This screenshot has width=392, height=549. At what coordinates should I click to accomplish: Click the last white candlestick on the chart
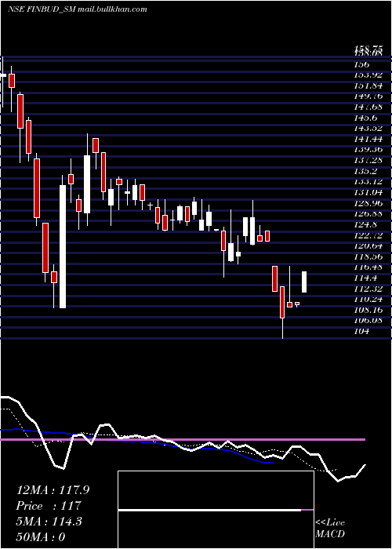304,282
